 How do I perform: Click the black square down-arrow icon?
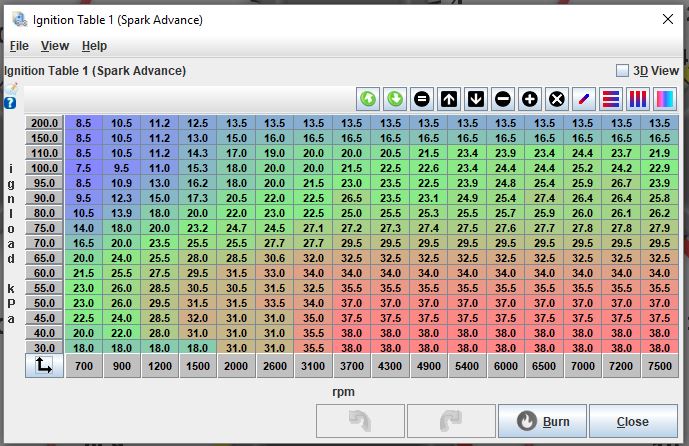[476, 99]
